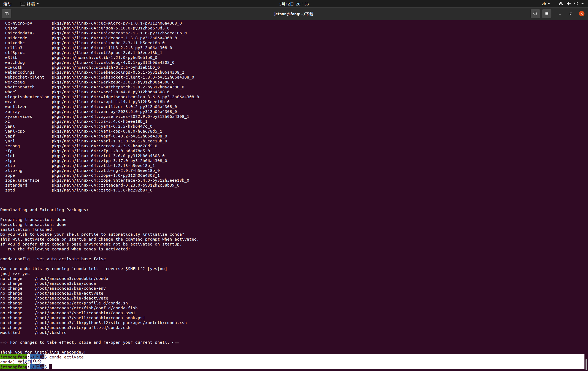588x371 pixels.
Task: Click '/root/anaconda3/shell/condabin/conda-hook.ps1' path line
Action: pos(73,318)
